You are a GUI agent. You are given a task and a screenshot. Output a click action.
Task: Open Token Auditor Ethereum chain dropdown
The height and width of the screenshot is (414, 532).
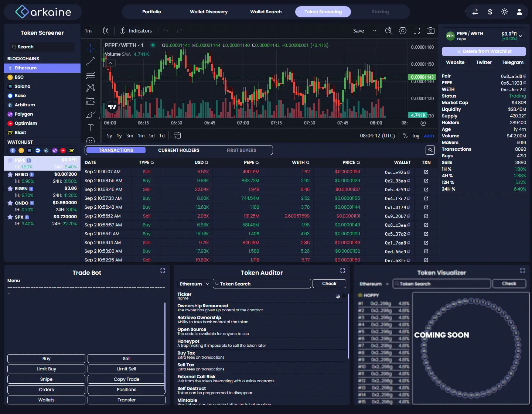(x=194, y=284)
